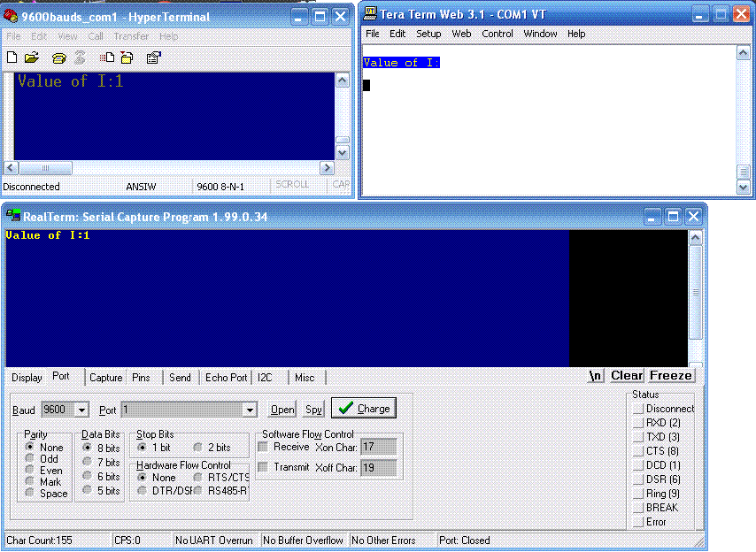Select DTR/DSR hardware flow control
Screen dimensions: 756x552
[142, 491]
